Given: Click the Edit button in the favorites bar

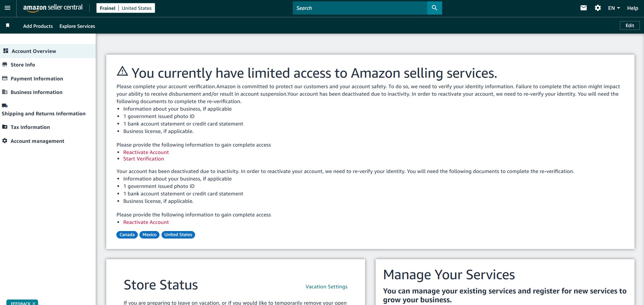Looking at the screenshot, I should pyautogui.click(x=630, y=25).
